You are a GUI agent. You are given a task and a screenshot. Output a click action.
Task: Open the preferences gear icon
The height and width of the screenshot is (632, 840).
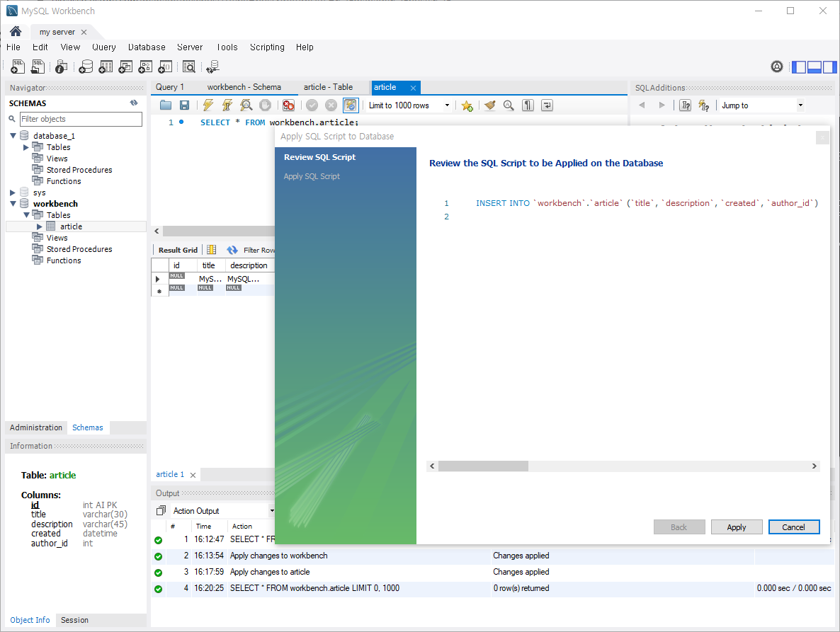[777, 67]
